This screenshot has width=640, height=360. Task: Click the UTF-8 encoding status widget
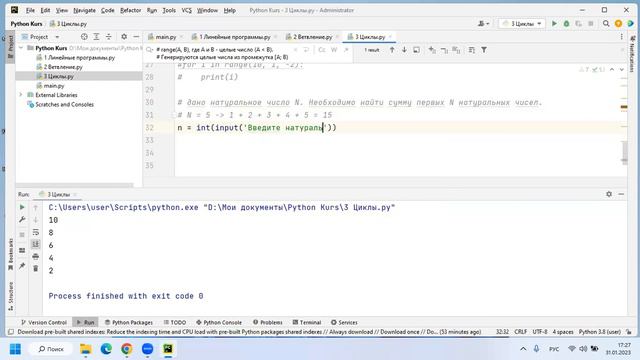[540, 332]
